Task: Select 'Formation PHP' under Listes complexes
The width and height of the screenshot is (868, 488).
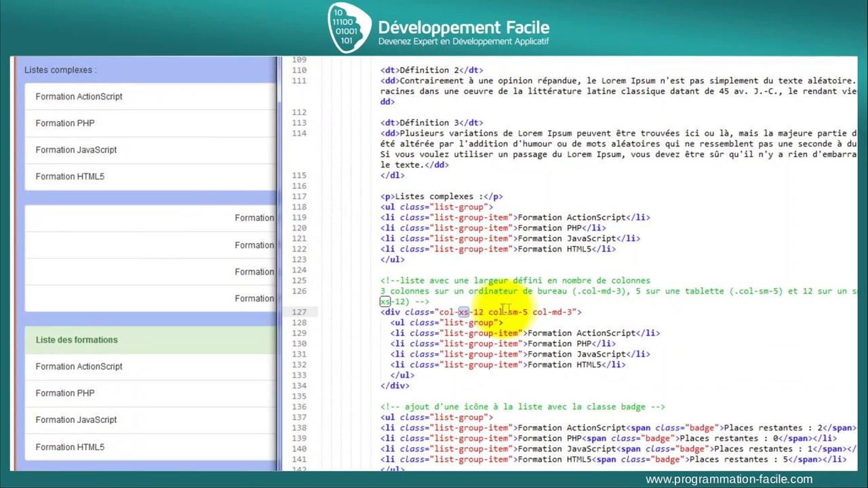Action: pyautogui.click(x=151, y=123)
